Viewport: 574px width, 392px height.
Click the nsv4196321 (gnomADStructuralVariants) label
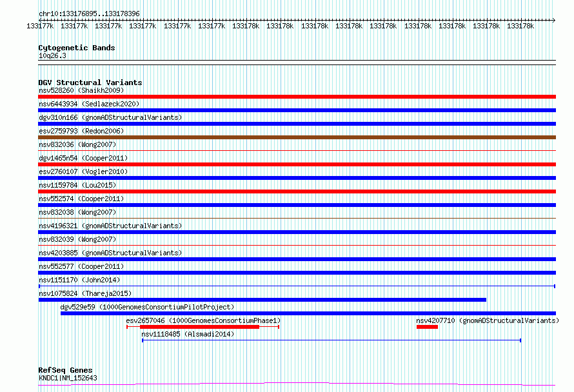[x=110, y=226]
